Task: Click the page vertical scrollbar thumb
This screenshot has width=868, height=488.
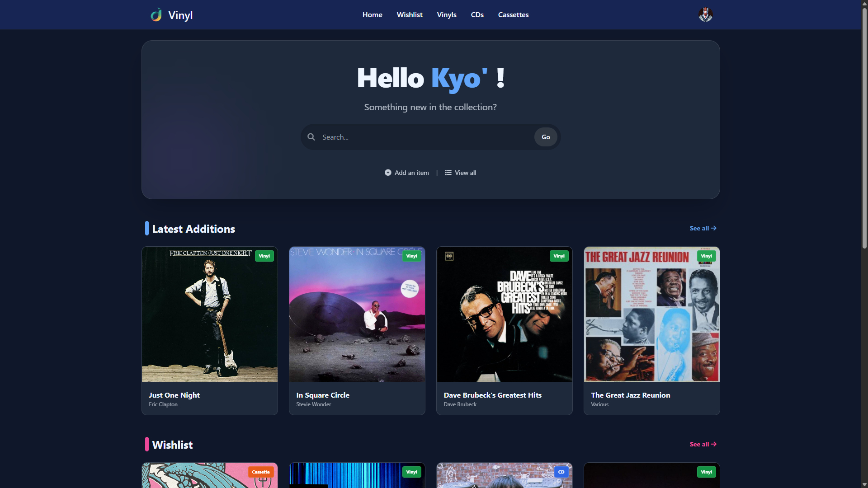Action: pos(864,128)
